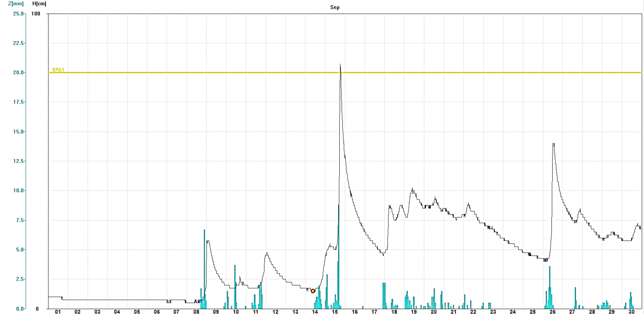Click the red circle marker on the water level line
The width and height of the screenshot is (644, 314).
[313, 291]
